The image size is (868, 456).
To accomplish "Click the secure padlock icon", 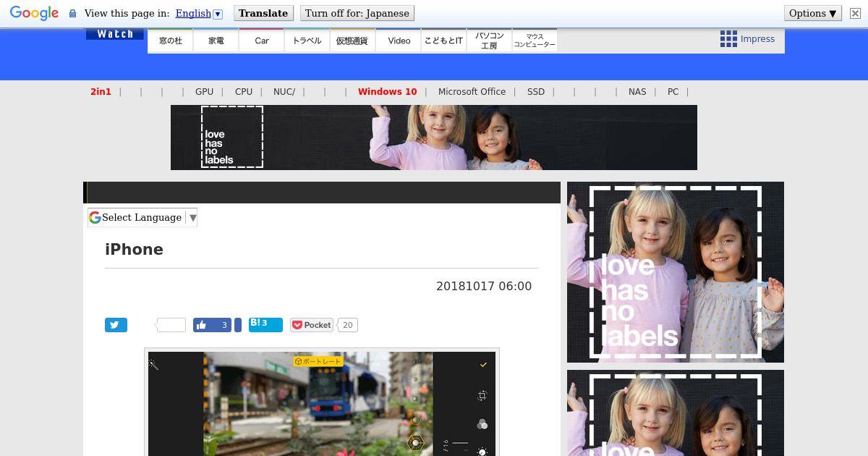I will (72, 13).
